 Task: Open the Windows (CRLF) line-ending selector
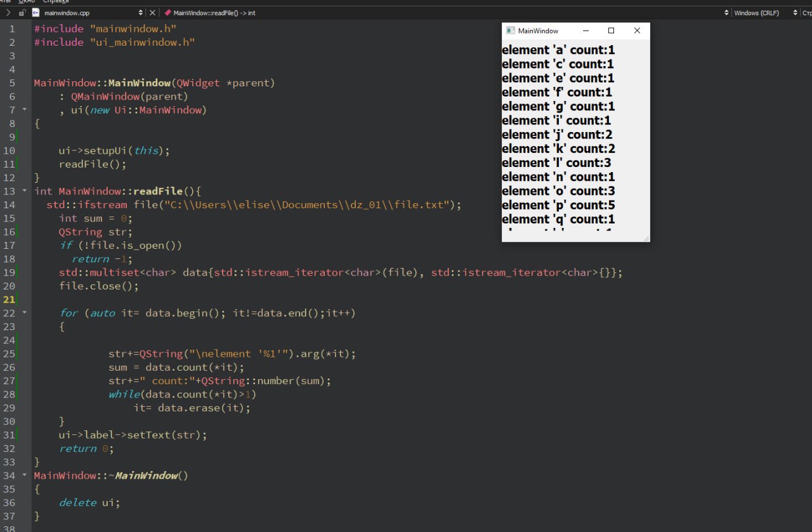tap(765, 13)
